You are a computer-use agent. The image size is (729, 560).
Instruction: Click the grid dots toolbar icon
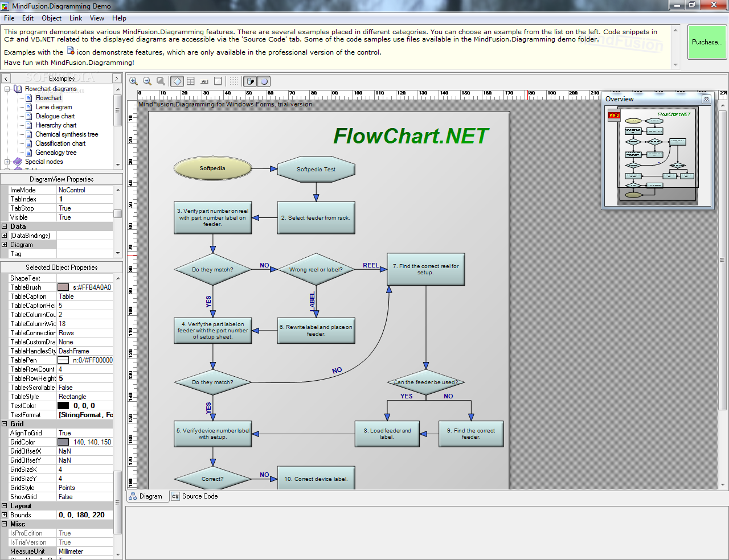(x=234, y=81)
